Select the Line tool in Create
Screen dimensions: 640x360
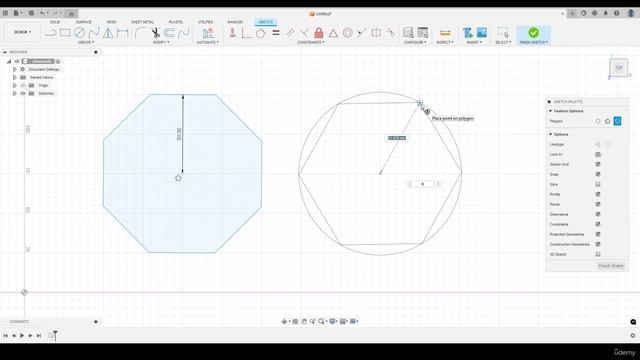pyautogui.click(x=51, y=33)
